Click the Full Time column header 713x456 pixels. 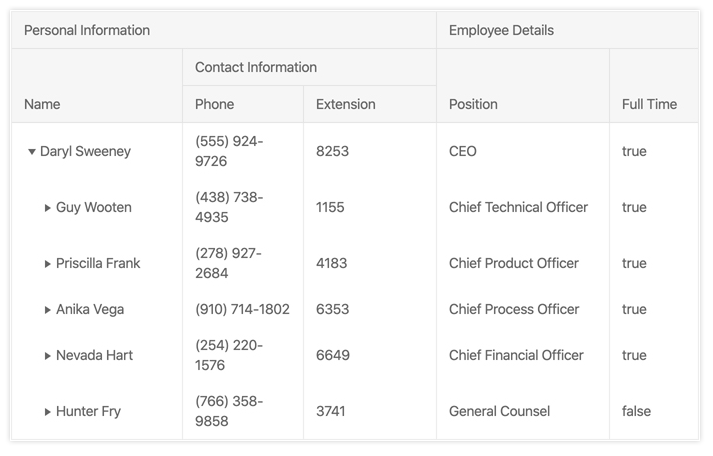[654, 86]
